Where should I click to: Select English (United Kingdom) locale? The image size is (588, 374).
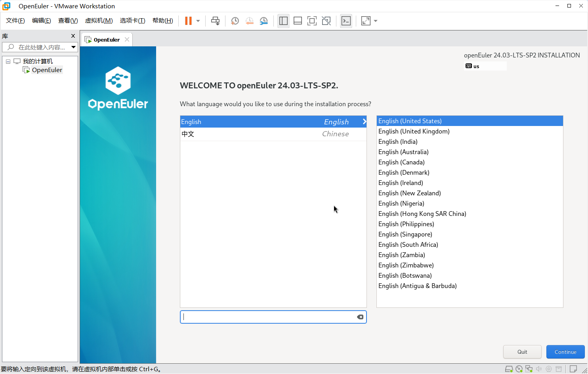pos(470,131)
